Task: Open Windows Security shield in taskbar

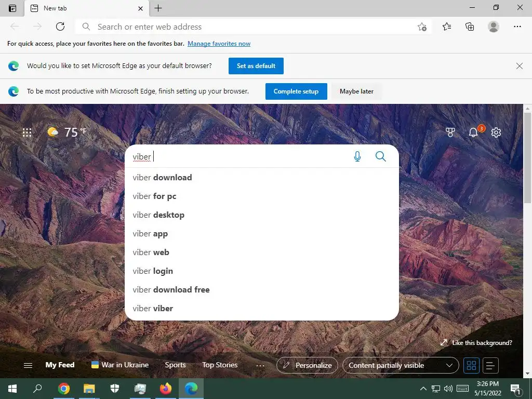Action: [x=115, y=389]
